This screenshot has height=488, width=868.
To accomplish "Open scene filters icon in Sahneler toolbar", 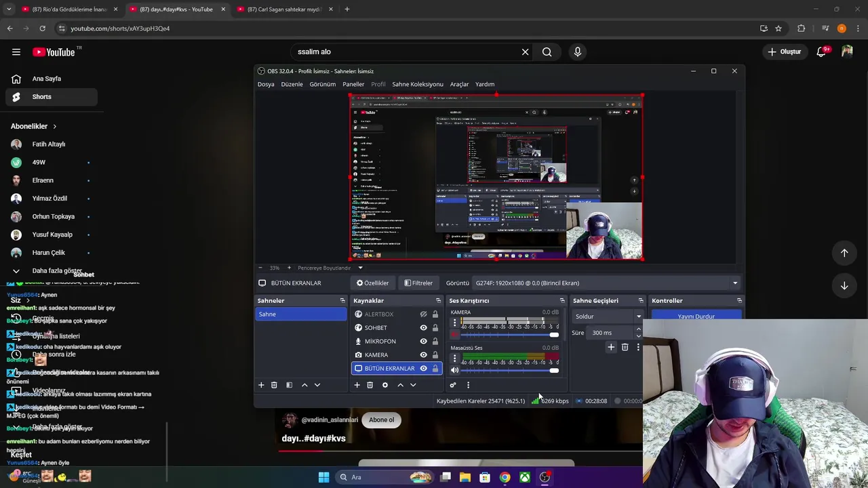I will (x=289, y=385).
